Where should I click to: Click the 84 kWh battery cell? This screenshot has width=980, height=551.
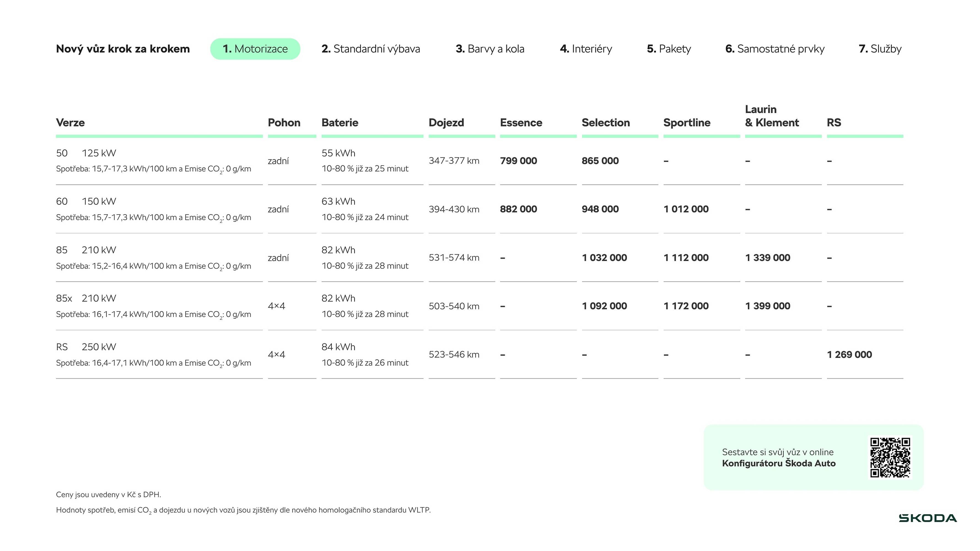338,347
